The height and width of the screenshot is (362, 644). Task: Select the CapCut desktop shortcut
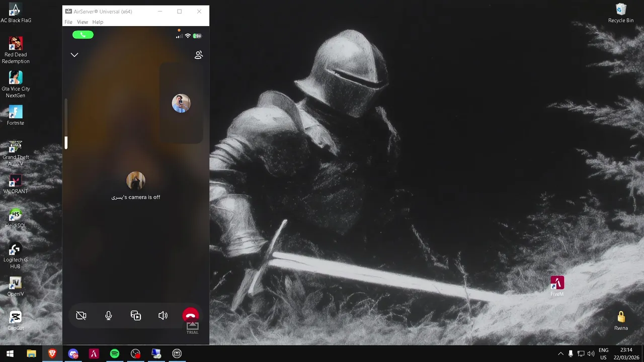point(16,321)
